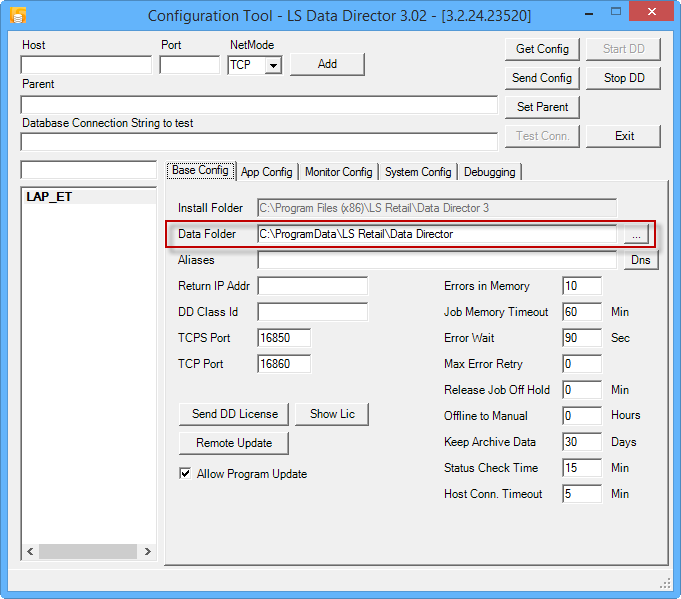The image size is (681, 599).
Task: Toggle Allow Program Update checkbox
Action: tap(185, 474)
